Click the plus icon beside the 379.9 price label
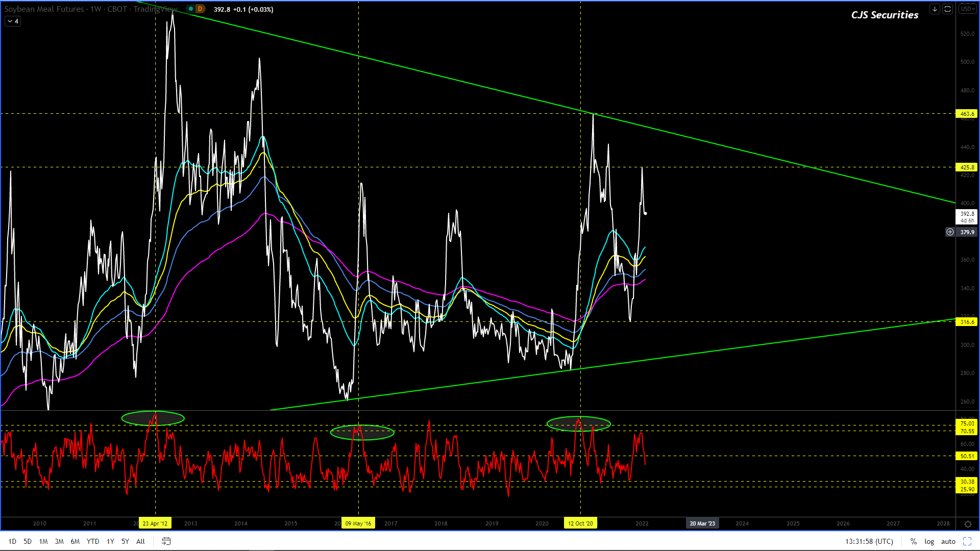This screenshot has width=980, height=551. [x=950, y=232]
